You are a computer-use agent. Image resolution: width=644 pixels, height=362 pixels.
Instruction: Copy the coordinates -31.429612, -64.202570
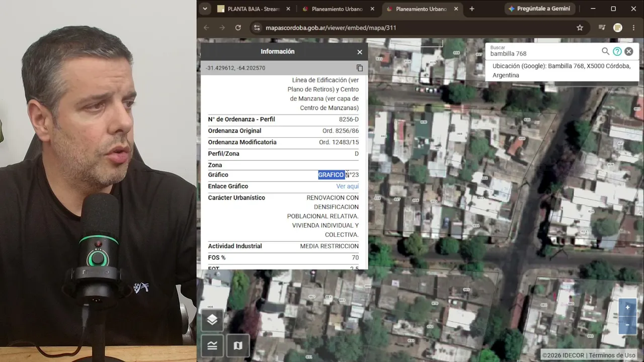[x=360, y=68]
